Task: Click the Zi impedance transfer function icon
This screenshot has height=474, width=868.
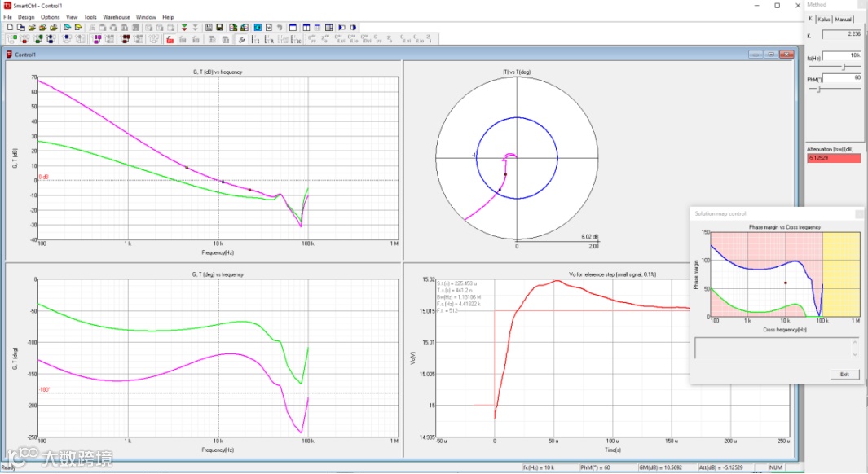Action: pyautogui.click(x=429, y=39)
